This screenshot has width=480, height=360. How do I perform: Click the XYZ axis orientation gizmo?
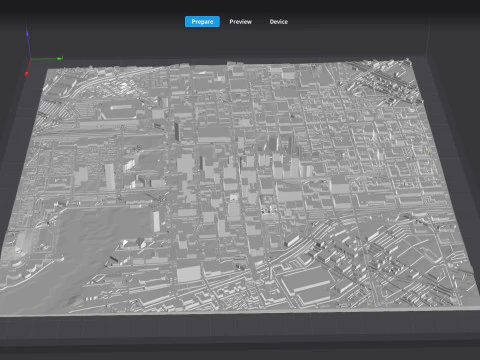[x=43, y=52]
